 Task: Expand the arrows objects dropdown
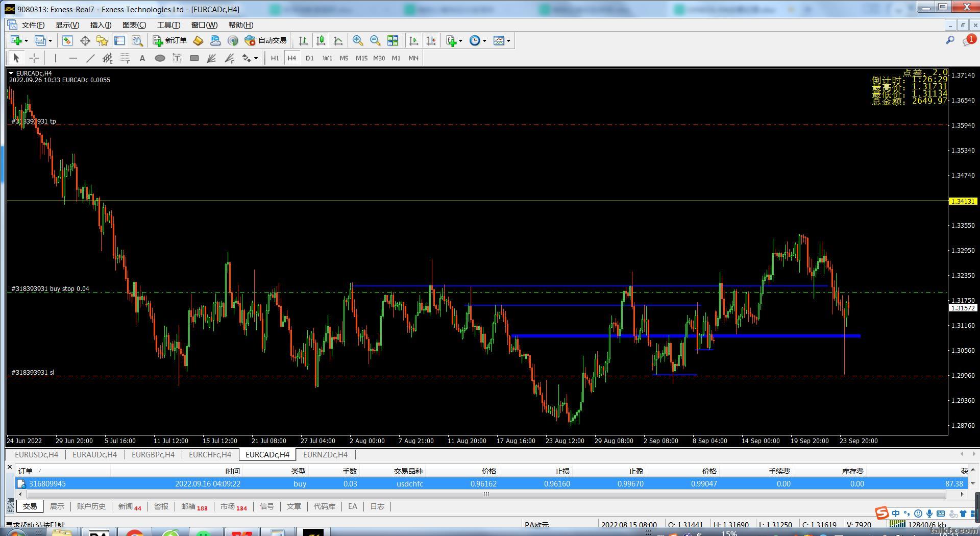(256, 58)
